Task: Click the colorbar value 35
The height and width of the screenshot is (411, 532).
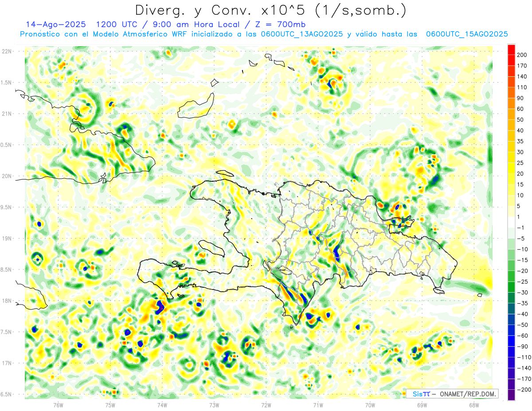Action: point(521,141)
